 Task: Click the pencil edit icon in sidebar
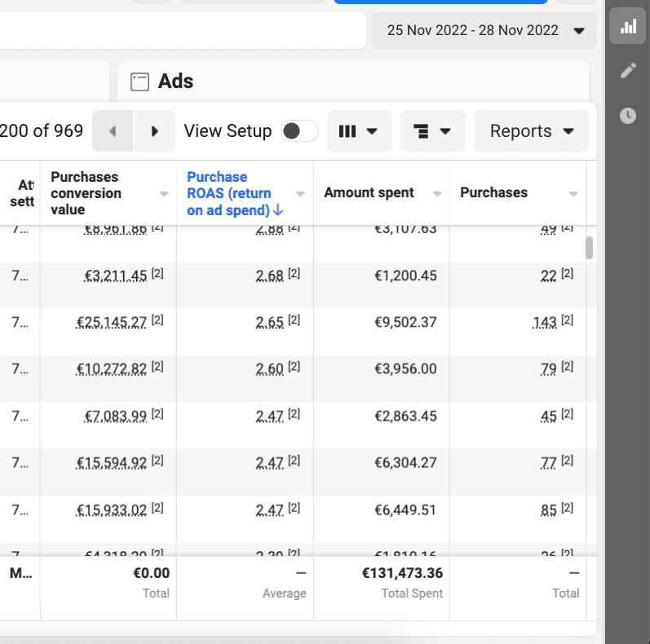[627, 71]
